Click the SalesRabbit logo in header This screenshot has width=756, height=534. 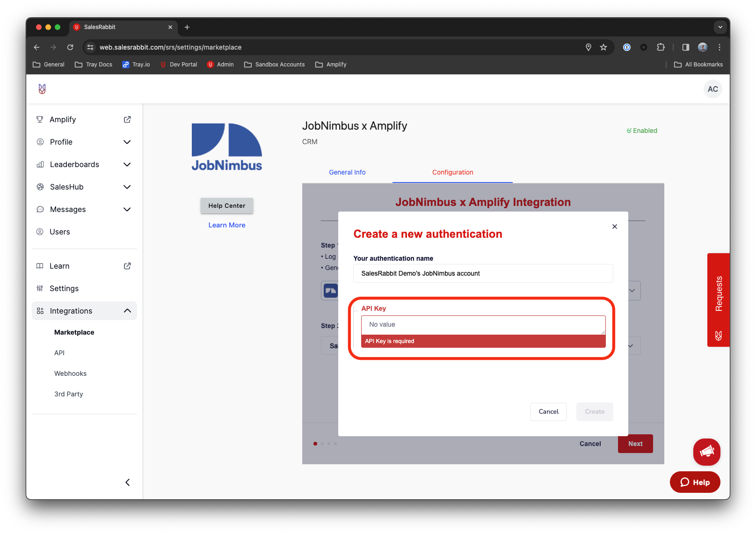click(x=42, y=89)
